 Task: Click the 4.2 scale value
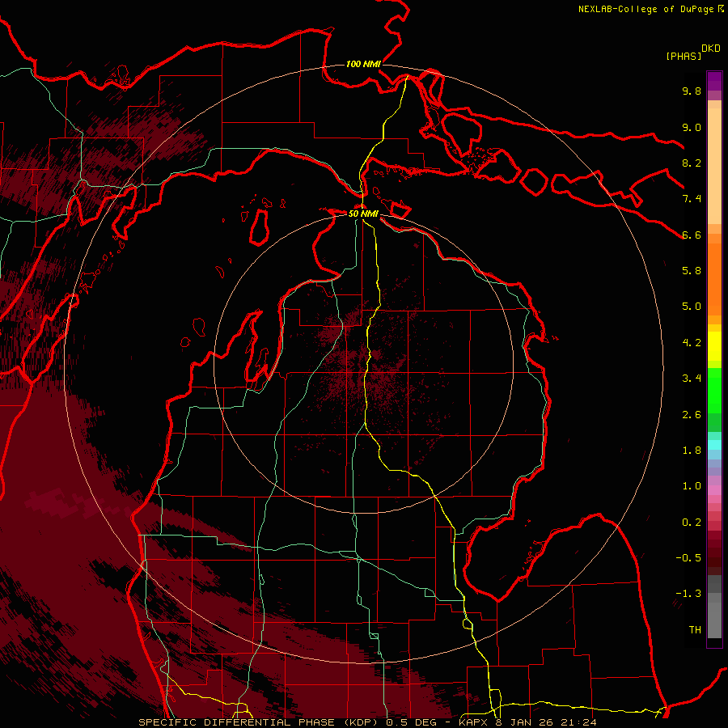[x=692, y=343]
